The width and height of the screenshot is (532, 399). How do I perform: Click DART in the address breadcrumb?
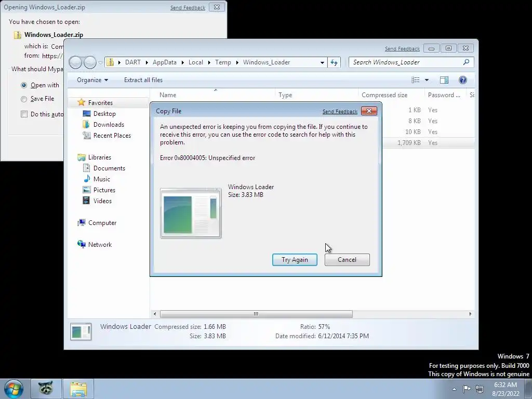[132, 62]
